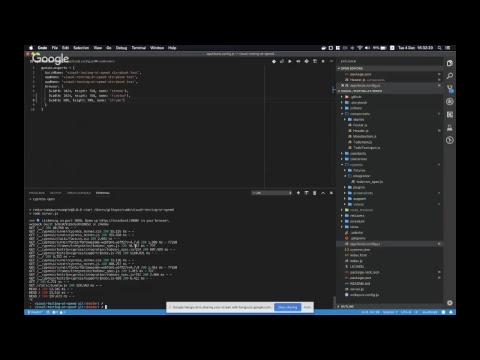Click the flask-shaped test icon in the activity bar
This screenshot has height=360, width=480.
(x=450, y=127)
